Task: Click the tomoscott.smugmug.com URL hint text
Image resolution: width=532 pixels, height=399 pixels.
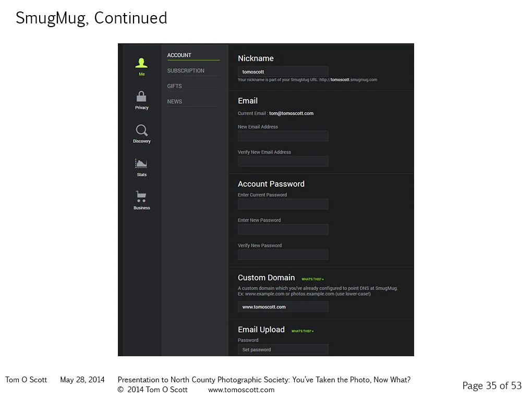Action: (307, 80)
